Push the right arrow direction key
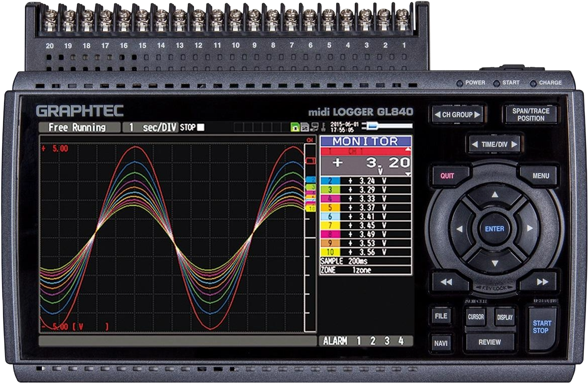This screenshot has width=588, height=383. pyautogui.click(x=530, y=228)
